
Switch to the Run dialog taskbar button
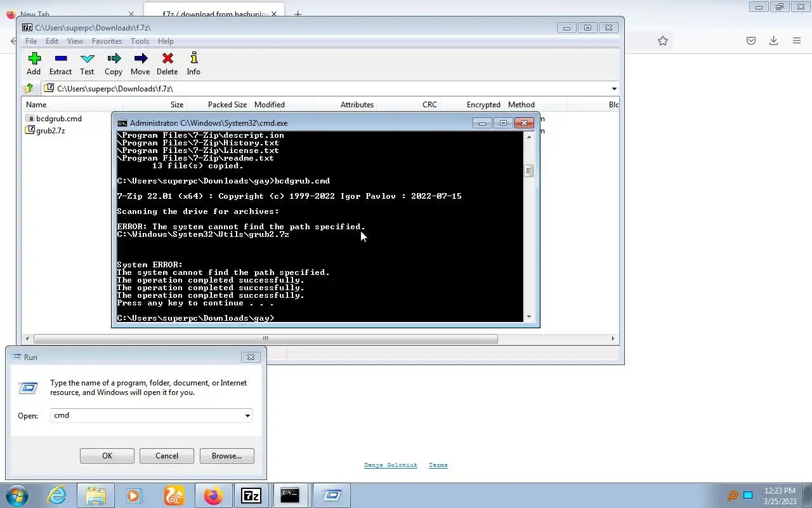click(332, 495)
